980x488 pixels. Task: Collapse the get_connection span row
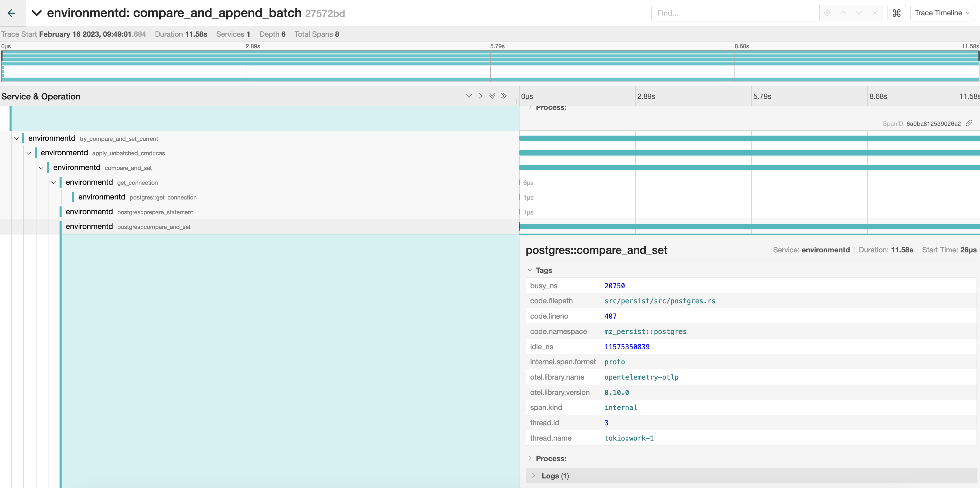coord(54,183)
